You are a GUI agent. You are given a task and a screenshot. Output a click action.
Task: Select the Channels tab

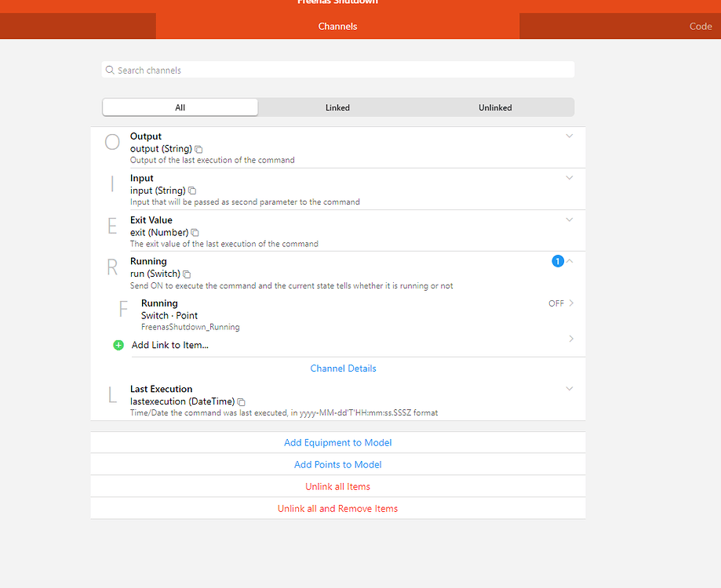point(337,26)
